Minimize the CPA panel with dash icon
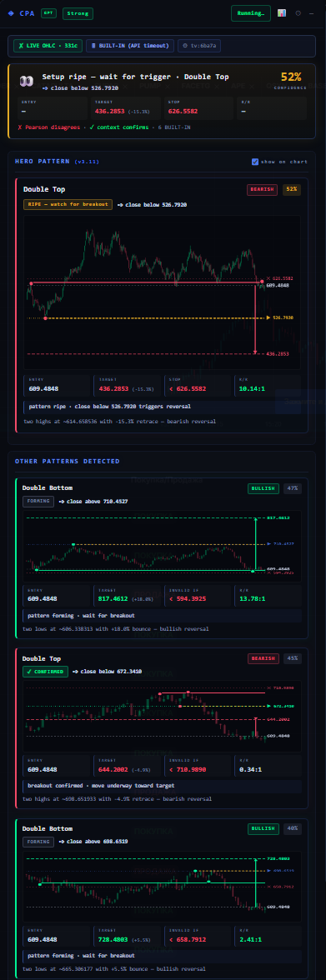Image resolution: width=326 pixels, height=980 pixels. pyautogui.click(x=312, y=13)
